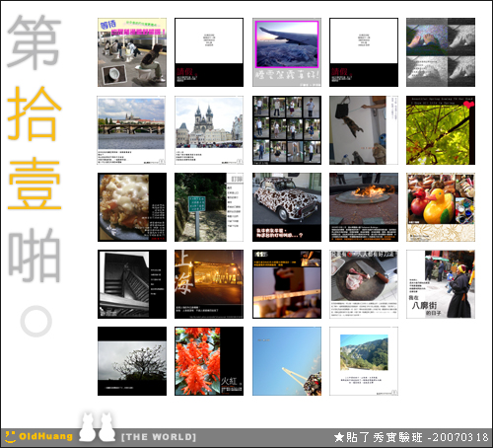Click the gray circle period below 啪
Image resolution: width=493 pixels, height=448 pixels.
pos(35,321)
